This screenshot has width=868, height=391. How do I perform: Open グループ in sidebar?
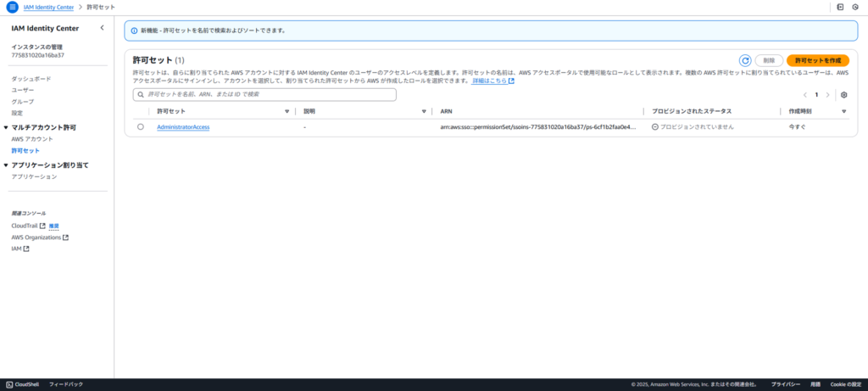tap(23, 102)
